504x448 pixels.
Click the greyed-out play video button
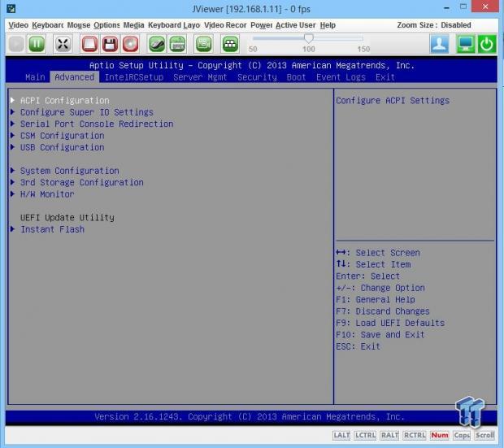tap(16, 44)
